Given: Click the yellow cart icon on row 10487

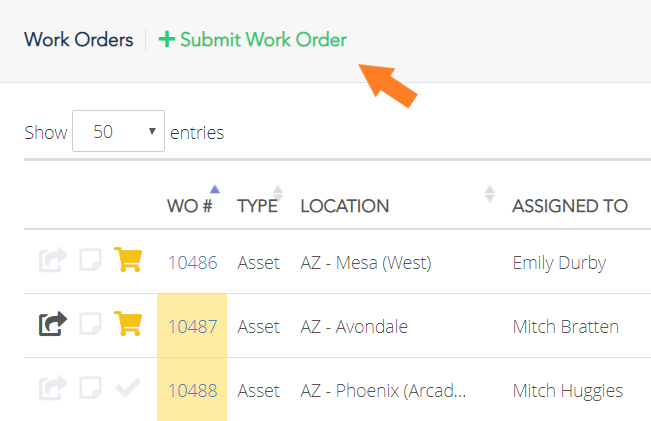Looking at the screenshot, I should tap(128, 323).
